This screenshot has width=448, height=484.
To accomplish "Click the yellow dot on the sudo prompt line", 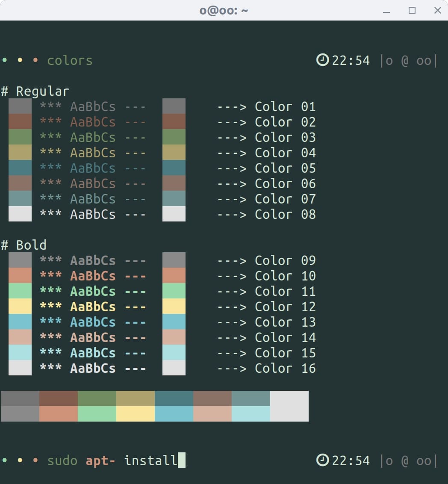I will pos(20,460).
